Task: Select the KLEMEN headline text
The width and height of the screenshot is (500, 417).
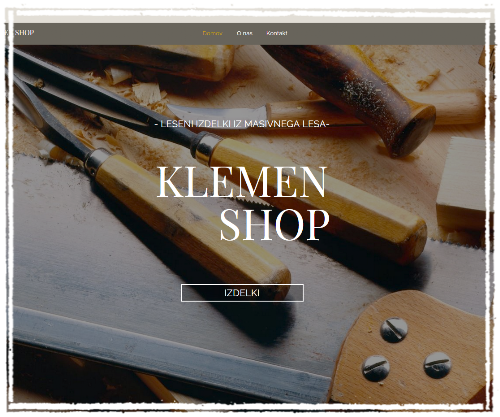Action: pyautogui.click(x=241, y=182)
